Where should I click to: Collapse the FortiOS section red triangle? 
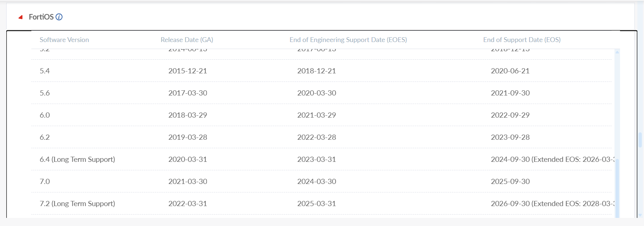click(21, 17)
